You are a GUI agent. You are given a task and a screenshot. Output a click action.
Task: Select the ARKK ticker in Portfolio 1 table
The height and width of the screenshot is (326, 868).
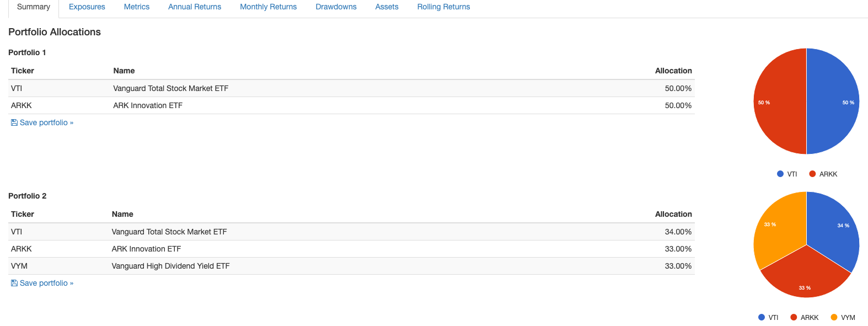22,105
